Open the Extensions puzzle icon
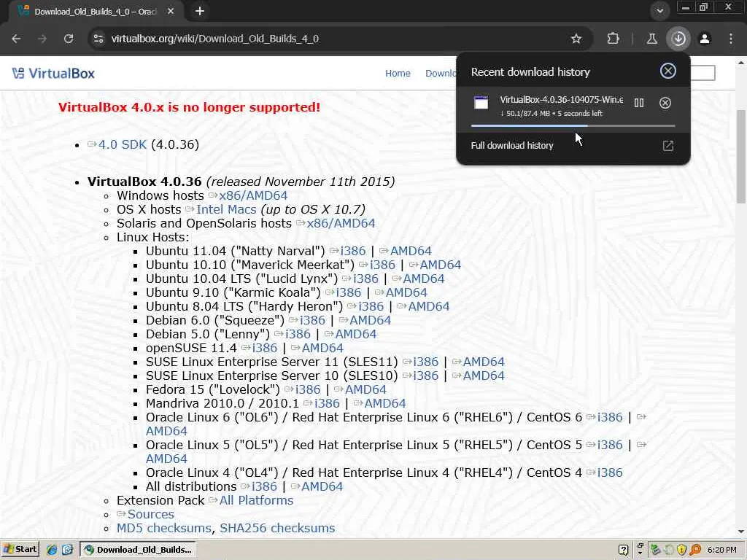Viewport: 747px width, 560px height. tap(613, 39)
